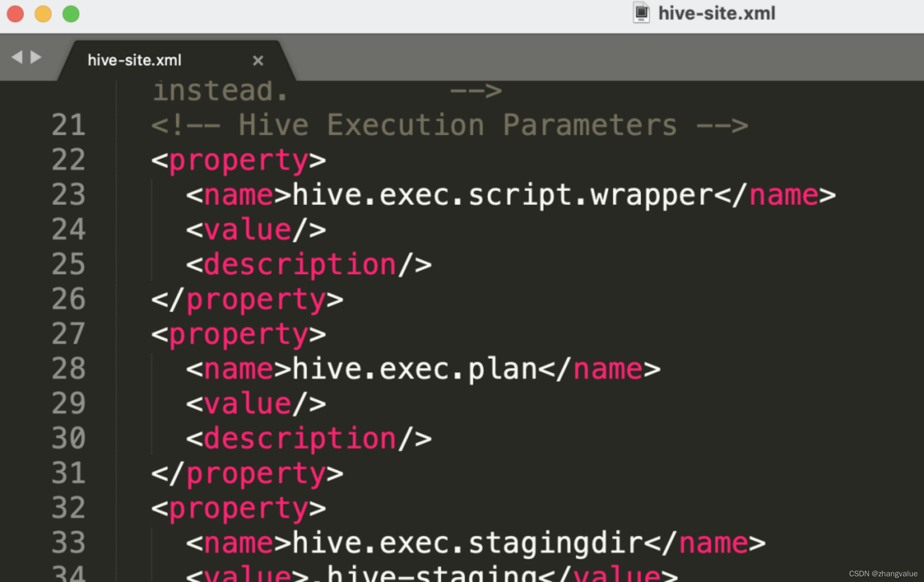Place cursor in hive.exec.plan text
The image size is (924, 582).
tap(414, 369)
